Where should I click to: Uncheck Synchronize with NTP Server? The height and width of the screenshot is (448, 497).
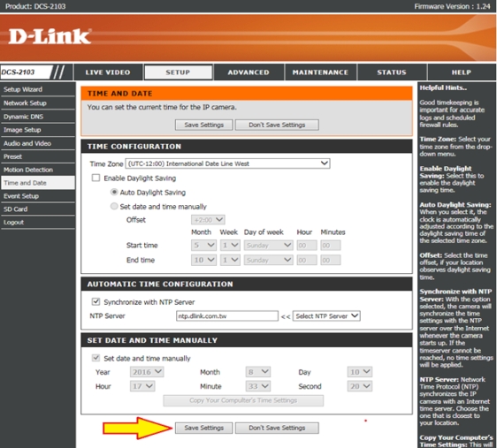(96, 301)
